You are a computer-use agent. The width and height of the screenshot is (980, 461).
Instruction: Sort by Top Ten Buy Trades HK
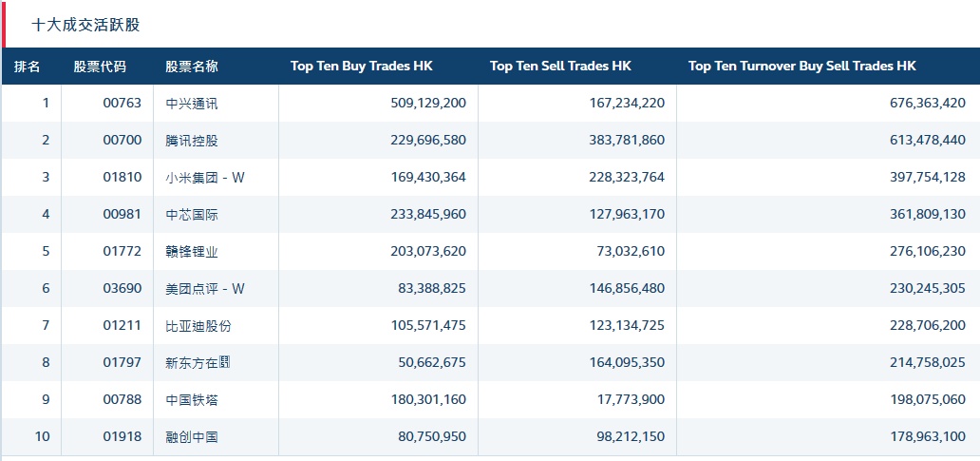tap(361, 67)
